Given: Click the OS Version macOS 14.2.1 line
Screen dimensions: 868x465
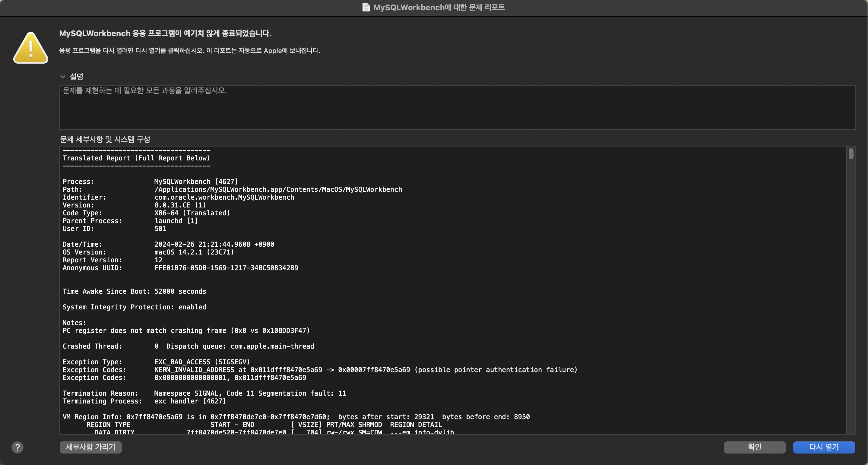Looking at the screenshot, I should pyautogui.click(x=194, y=252).
